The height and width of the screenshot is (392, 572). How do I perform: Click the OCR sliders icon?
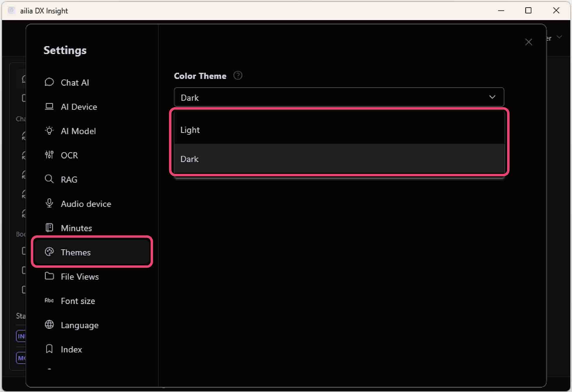(49, 155)
